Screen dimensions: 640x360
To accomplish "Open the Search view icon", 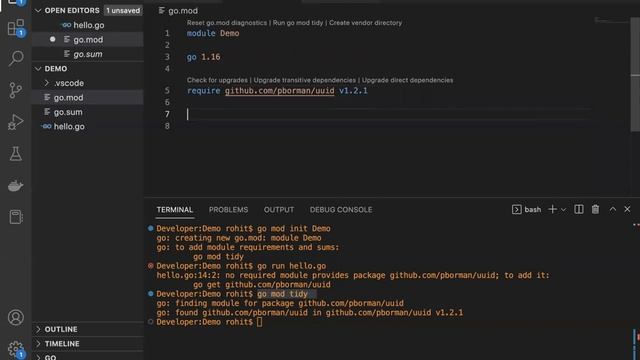I will [x=16, y=58].
